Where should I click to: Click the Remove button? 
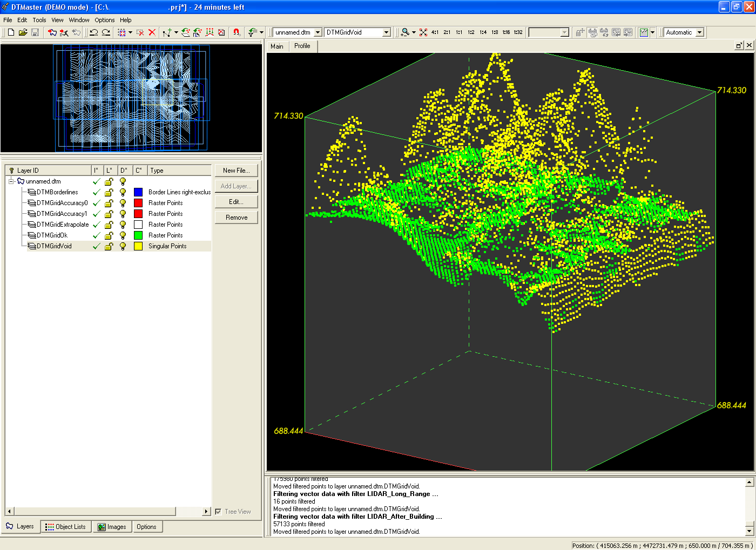pyautogui.click(x=236, y=218)
